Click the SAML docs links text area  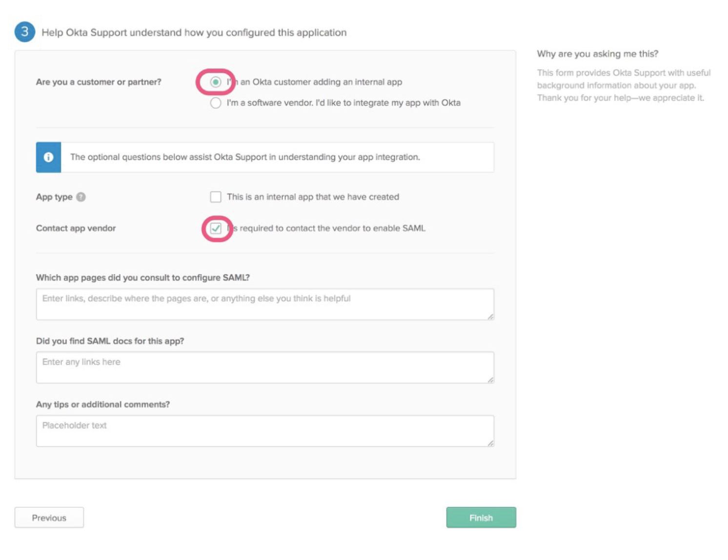click(265, 367)
